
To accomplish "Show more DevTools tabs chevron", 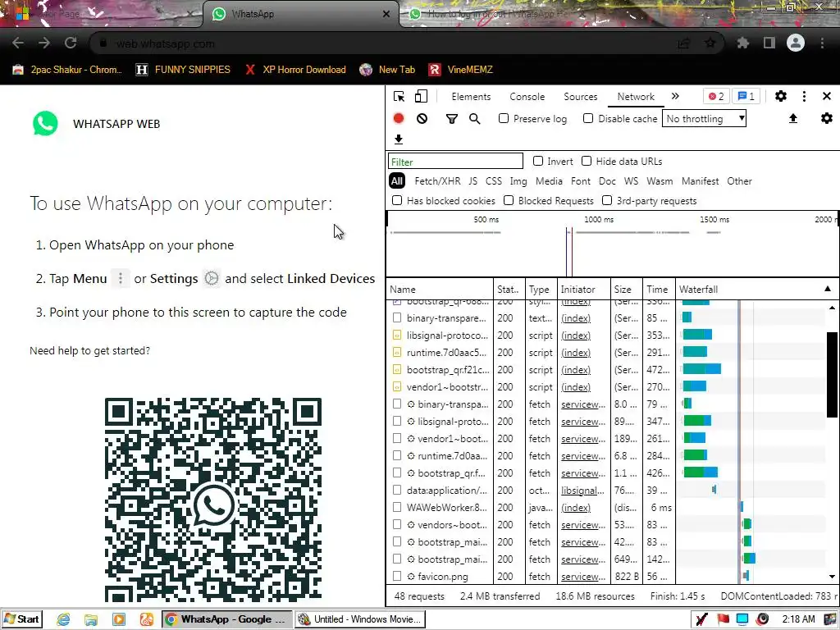I will pos(675,96).
